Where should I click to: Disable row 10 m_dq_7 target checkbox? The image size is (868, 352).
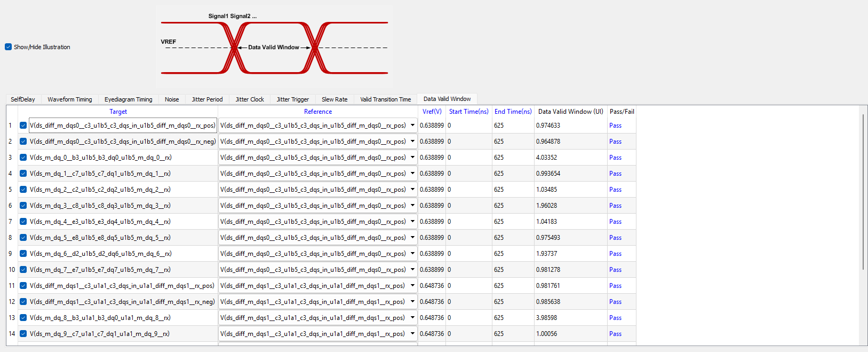pyautogui.click(x=23, y=270)
